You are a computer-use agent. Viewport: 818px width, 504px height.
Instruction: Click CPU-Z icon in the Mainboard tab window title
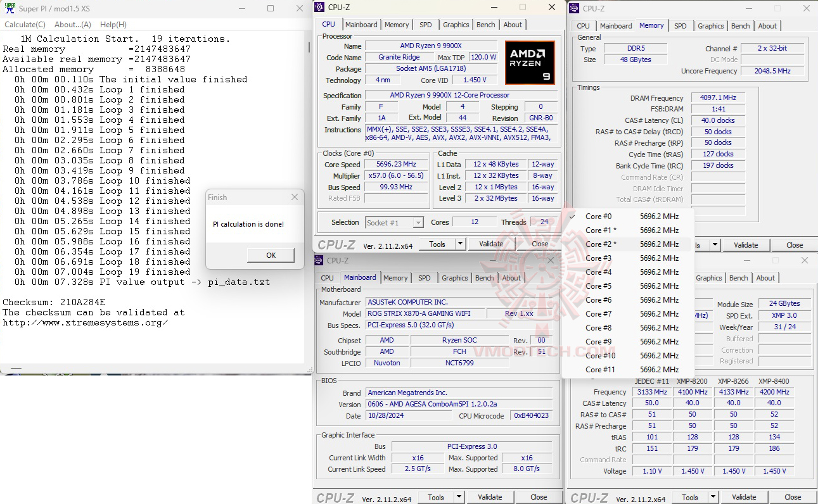(320, 260)
